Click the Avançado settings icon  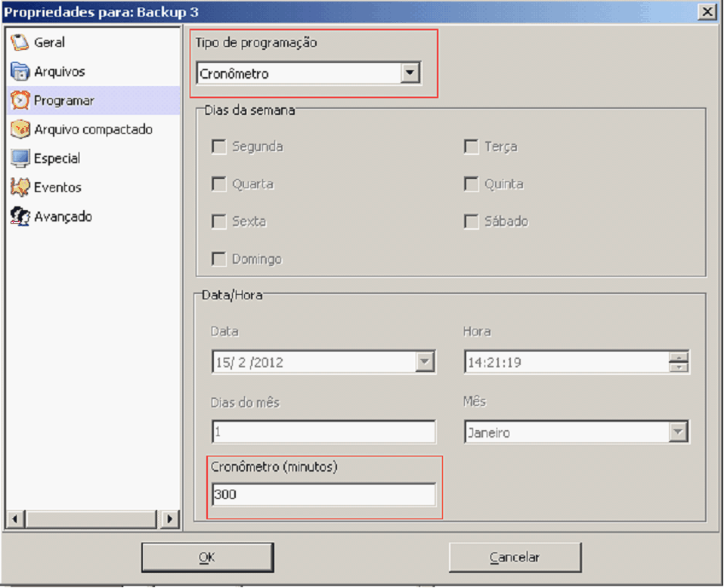(x=20, y=217)
